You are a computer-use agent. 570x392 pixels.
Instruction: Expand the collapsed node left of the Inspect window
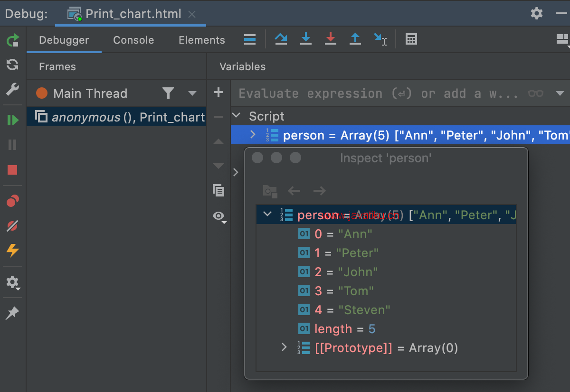(x=236, y=172)
